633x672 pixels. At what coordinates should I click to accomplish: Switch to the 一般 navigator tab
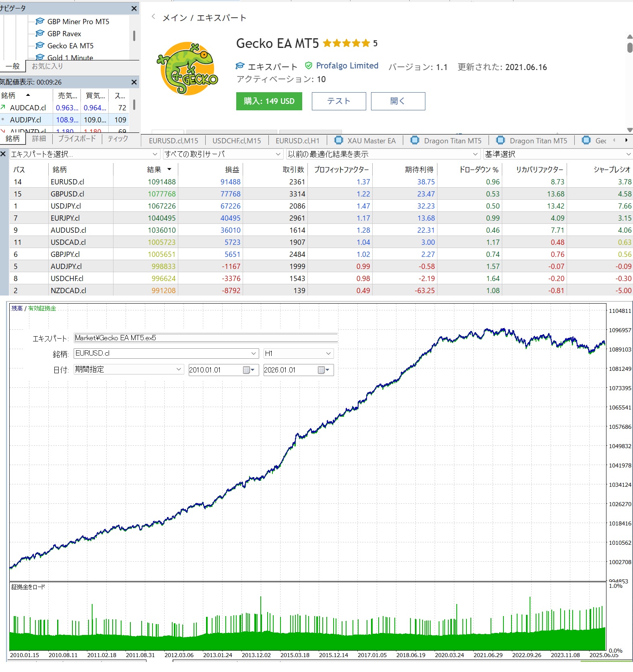(13, 66)
